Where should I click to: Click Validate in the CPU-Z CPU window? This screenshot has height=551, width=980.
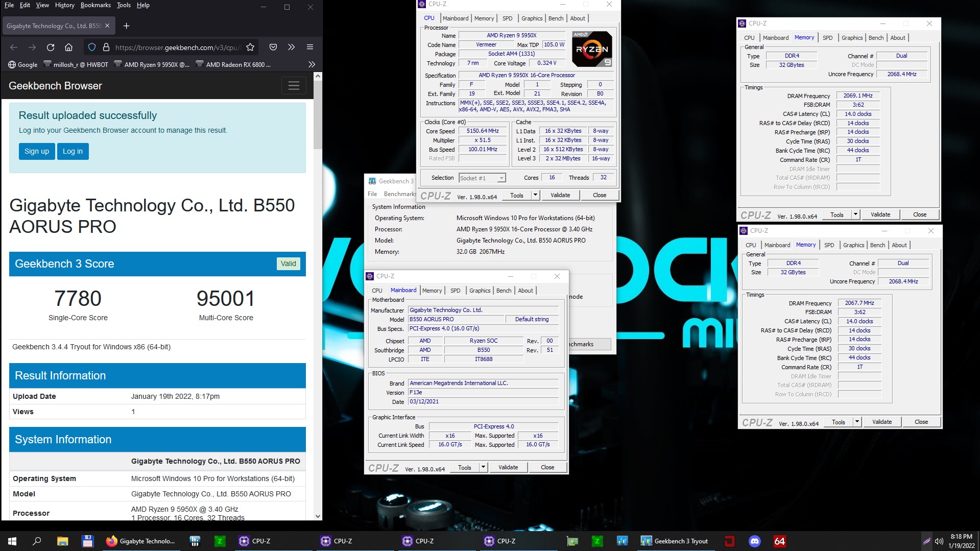click(x=560, y=195)
